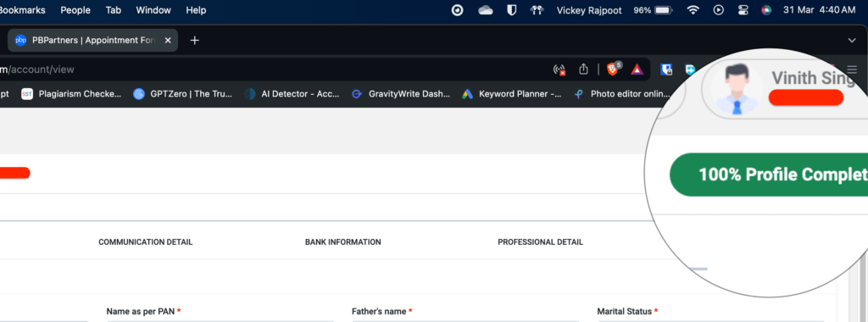Open the People menu

(75, 10)
